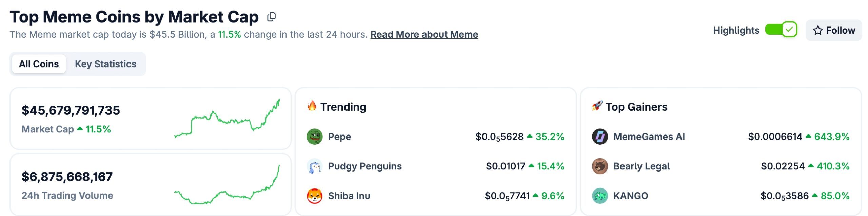Screen dimensions: 868x216
Task: Click the star icon on Follow button
Action: (818, 30)
